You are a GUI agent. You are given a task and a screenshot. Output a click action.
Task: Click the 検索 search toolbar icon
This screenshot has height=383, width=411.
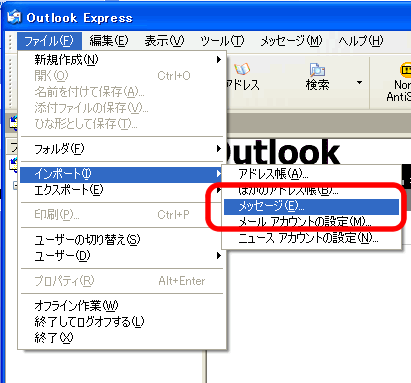317,77
